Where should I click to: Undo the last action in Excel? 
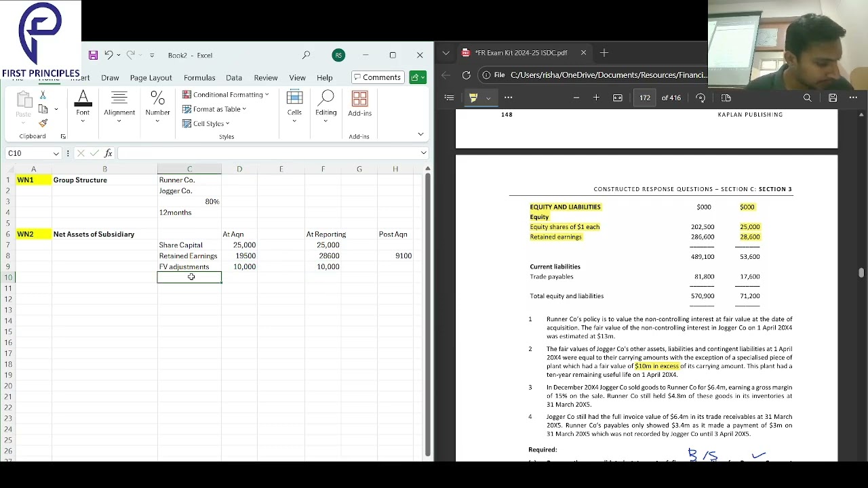pos(108,55)
